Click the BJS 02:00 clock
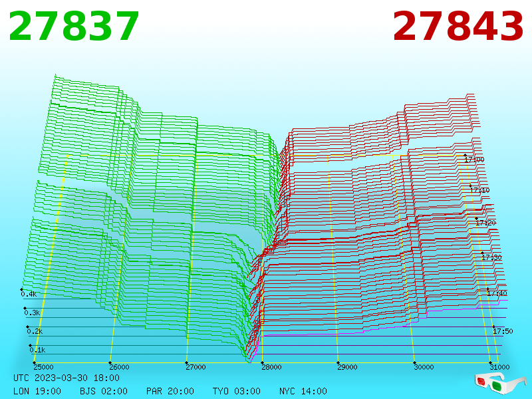 click(104, 391)
